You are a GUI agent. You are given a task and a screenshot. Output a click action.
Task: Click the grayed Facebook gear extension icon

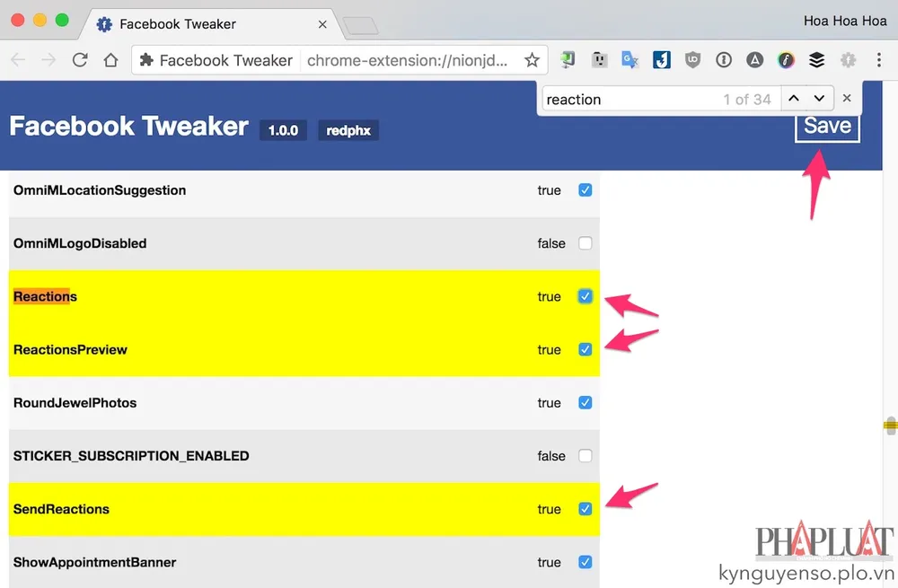pyautogui.click(x=848, y=60)
